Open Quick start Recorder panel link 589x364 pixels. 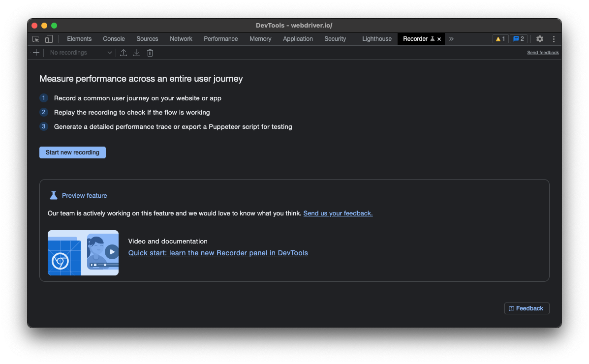coord(218,253)
